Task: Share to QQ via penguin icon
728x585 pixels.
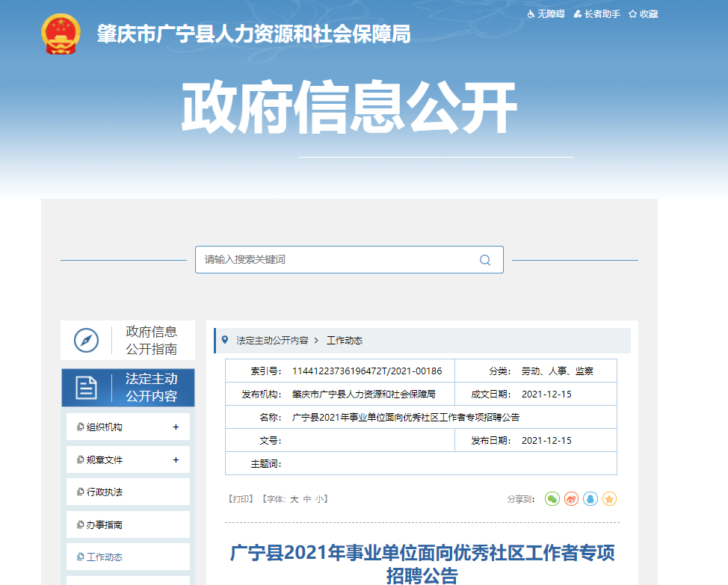Action: [x=590, y=499]
